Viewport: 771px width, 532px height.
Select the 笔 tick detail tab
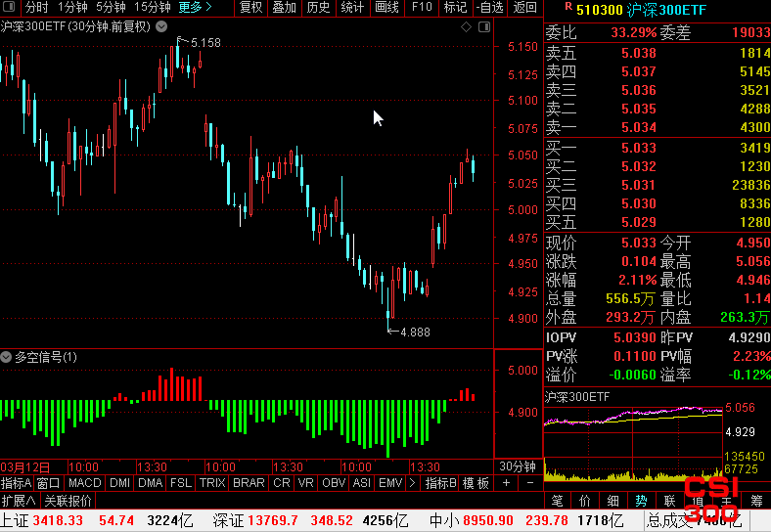[x=557, y=501]
